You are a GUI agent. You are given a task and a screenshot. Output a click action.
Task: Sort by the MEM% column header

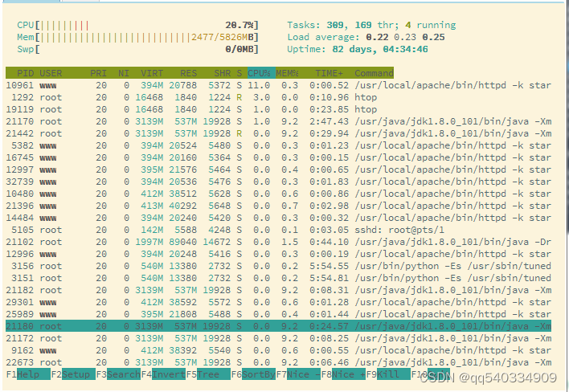[x=287, y=73]
